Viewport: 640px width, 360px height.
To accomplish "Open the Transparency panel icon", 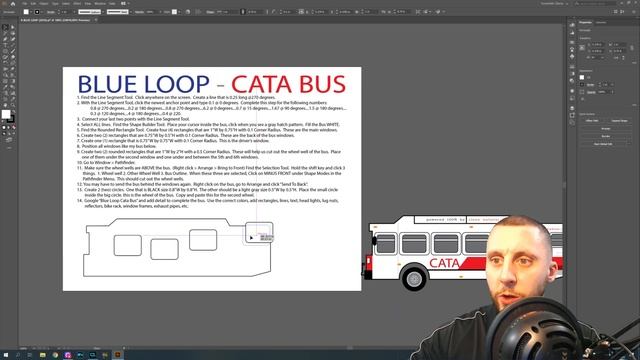I will click(x=572, y=81).
